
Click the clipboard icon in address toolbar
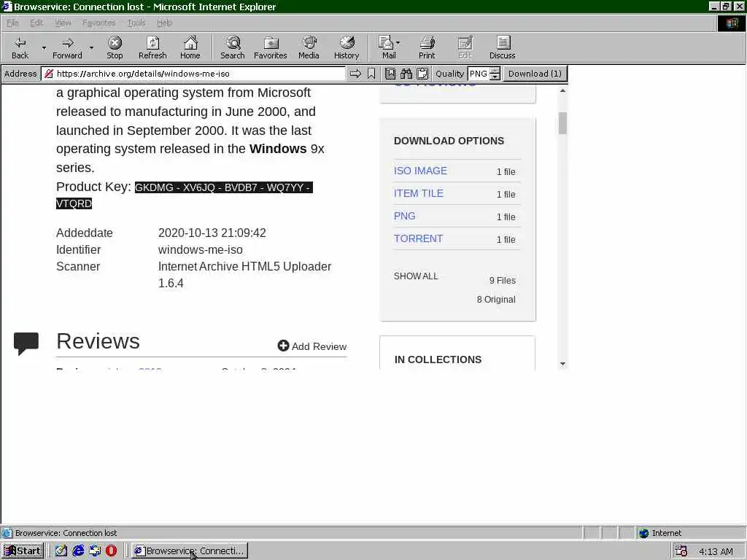click(x=422, y=74)
